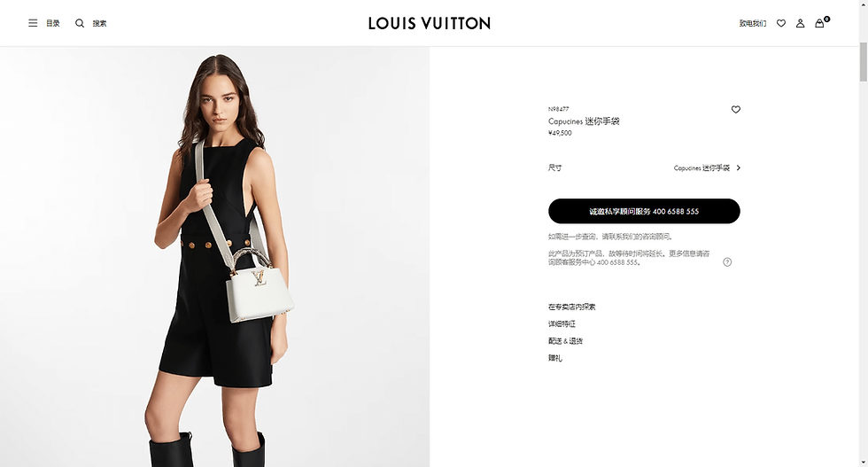Select the Capucines 迷你手袋 size option

(701, 167)
